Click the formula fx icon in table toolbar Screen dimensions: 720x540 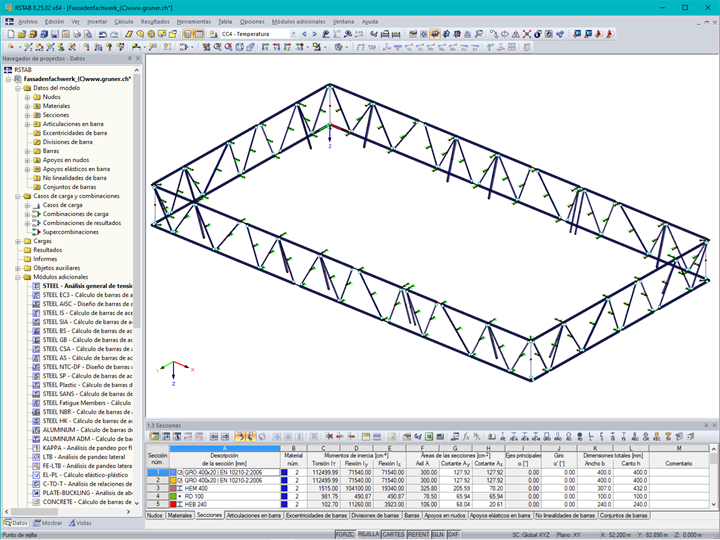point(466,437)
